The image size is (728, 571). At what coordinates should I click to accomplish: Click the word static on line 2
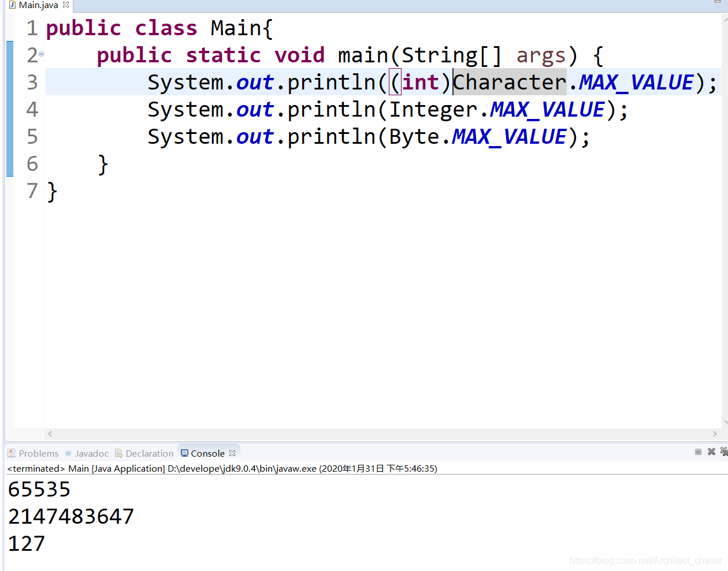point(223,55)
